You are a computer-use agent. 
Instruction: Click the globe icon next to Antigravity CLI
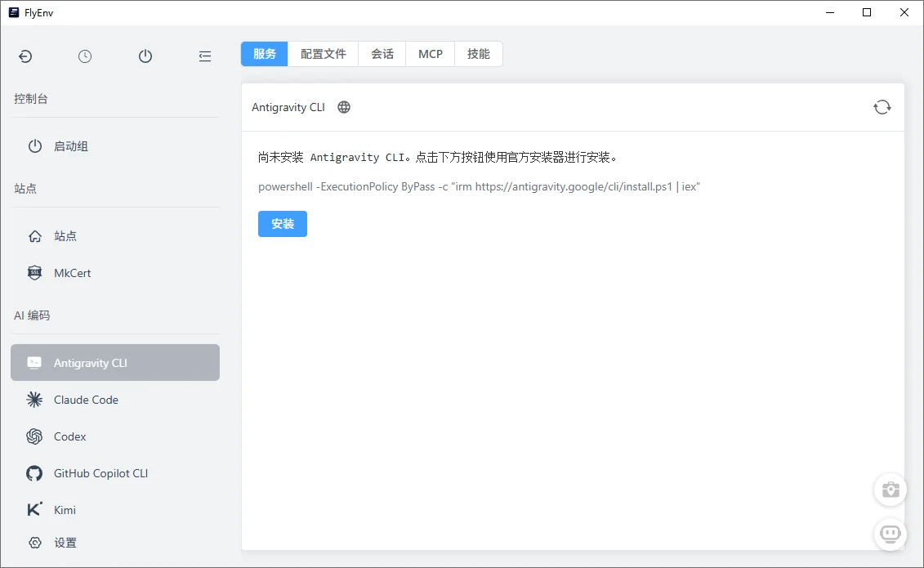click(x=344, y=107)
